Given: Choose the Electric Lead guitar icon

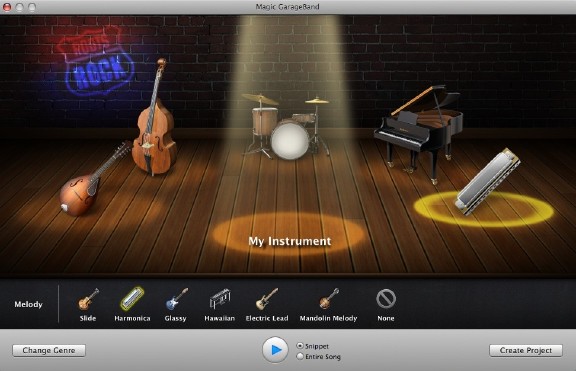Looking at the screenshot, I should click(x=266, y=299).
